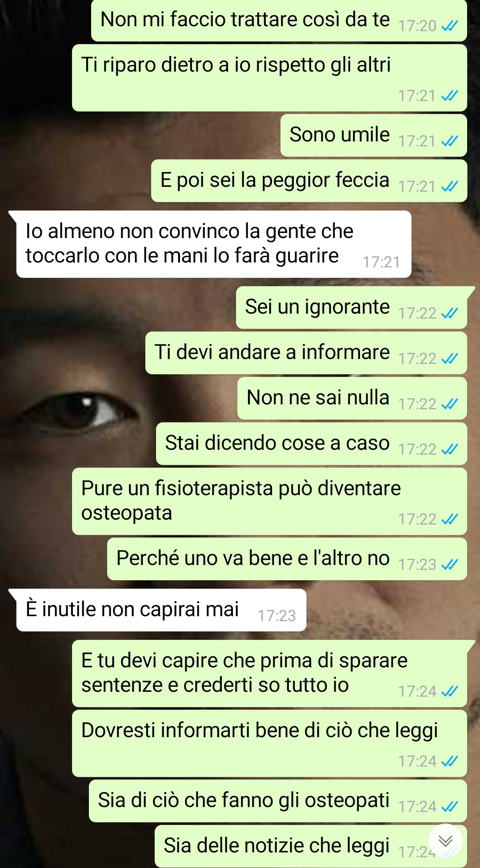Select message 'Dovresti informarti bene di ciò che leggi'

[269, 743]
